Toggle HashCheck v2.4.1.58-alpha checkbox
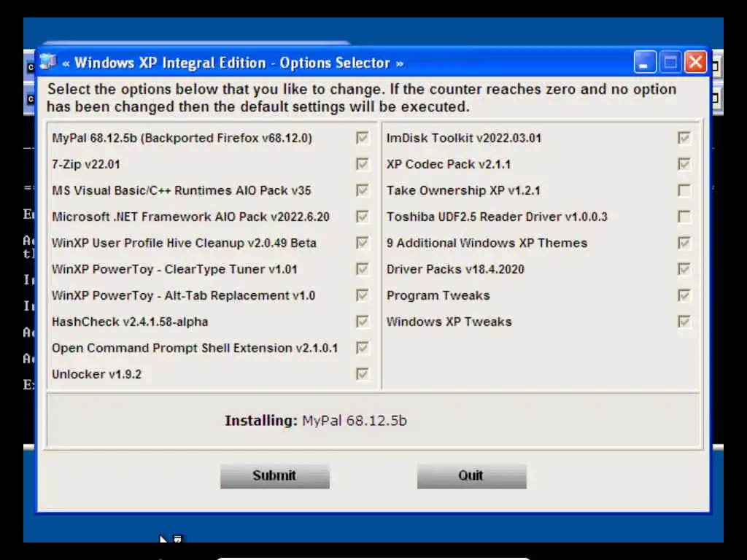This screenshot has height=560, width=747. tap(362, 322)
